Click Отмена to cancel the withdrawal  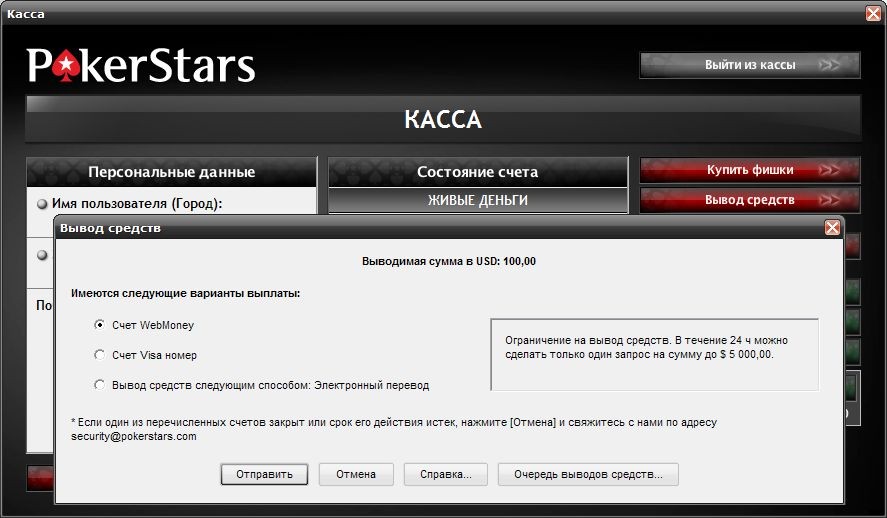pyautogui.click(x=355, y=474)
